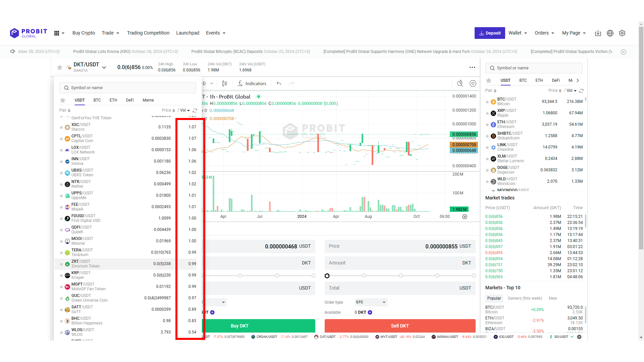Select the Meme tab in left dropdown

click(x=148, y=100)
